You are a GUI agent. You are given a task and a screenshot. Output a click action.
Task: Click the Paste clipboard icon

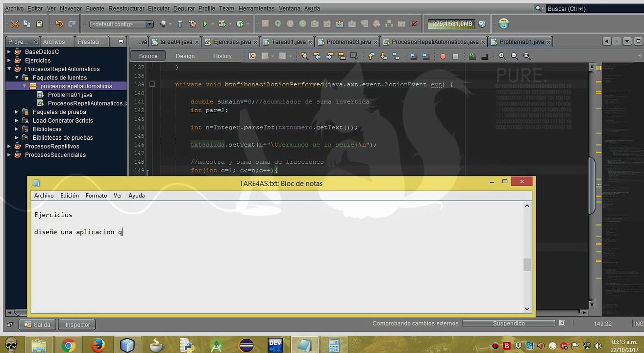pyautogui.click(x=40, y=24)
